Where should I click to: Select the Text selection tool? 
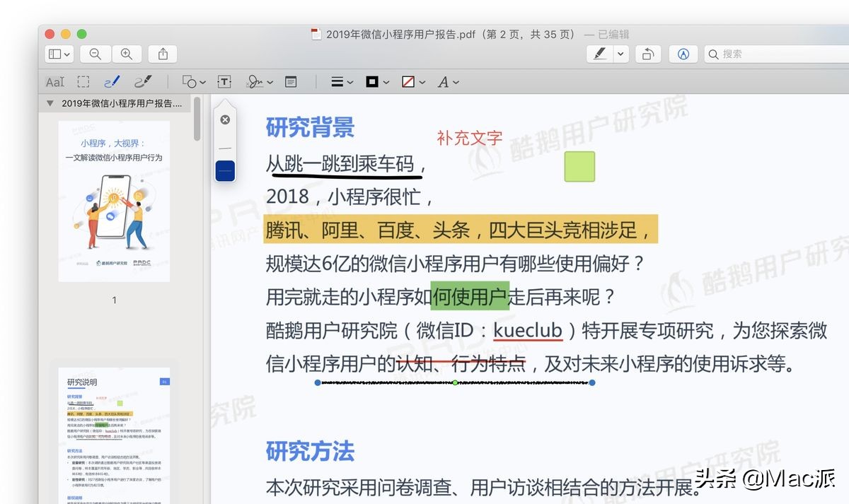click(54, 81)
